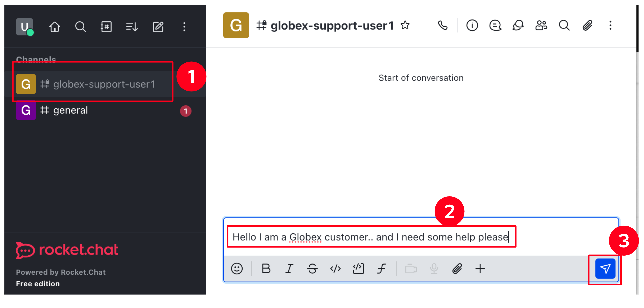
Task: Open room information icon
Action: click(472, 25)
